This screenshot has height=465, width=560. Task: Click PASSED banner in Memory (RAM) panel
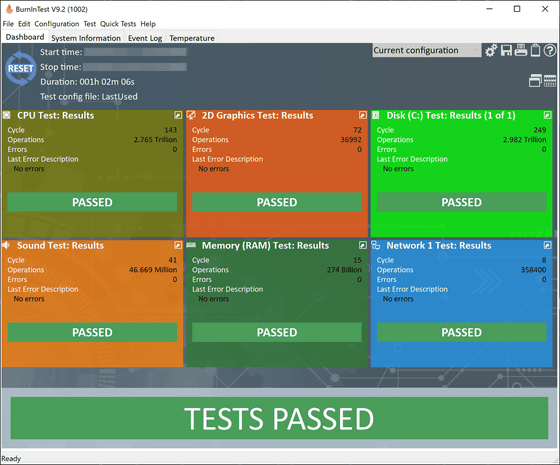click(x=277, y=332)
